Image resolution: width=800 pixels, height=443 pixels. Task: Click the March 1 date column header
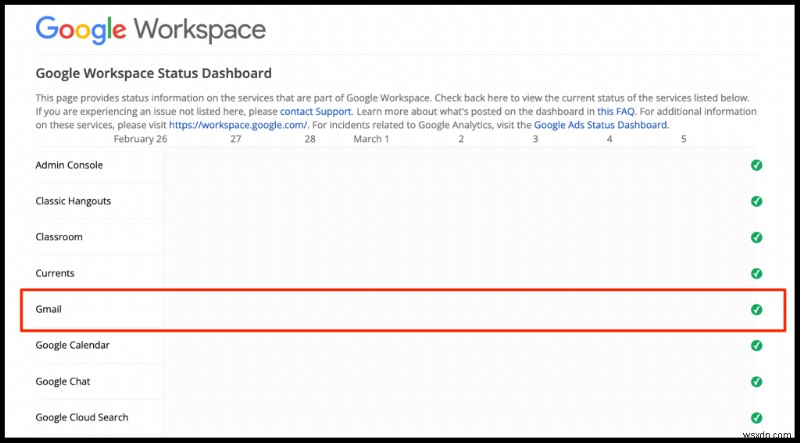[371, 139]
